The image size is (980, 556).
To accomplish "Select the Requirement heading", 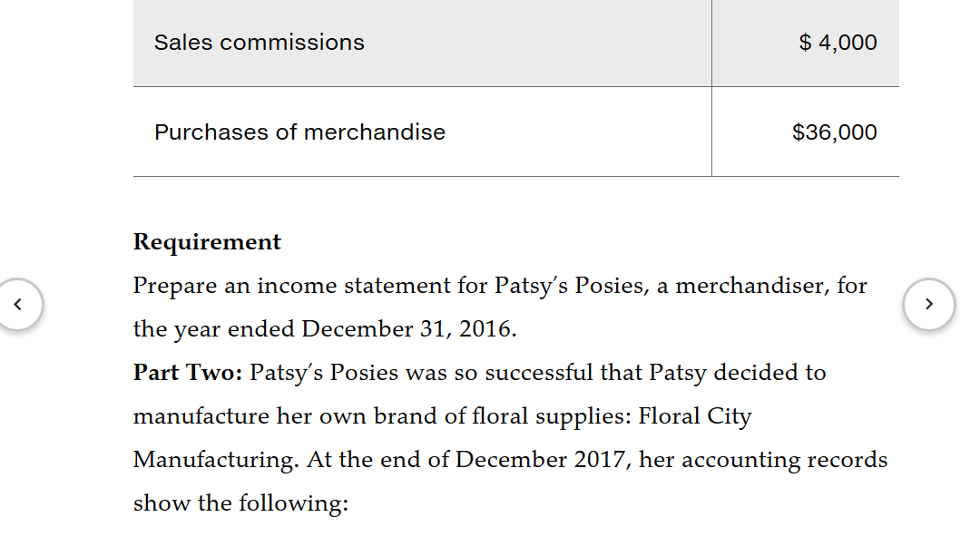I will (x=207, y=241).
